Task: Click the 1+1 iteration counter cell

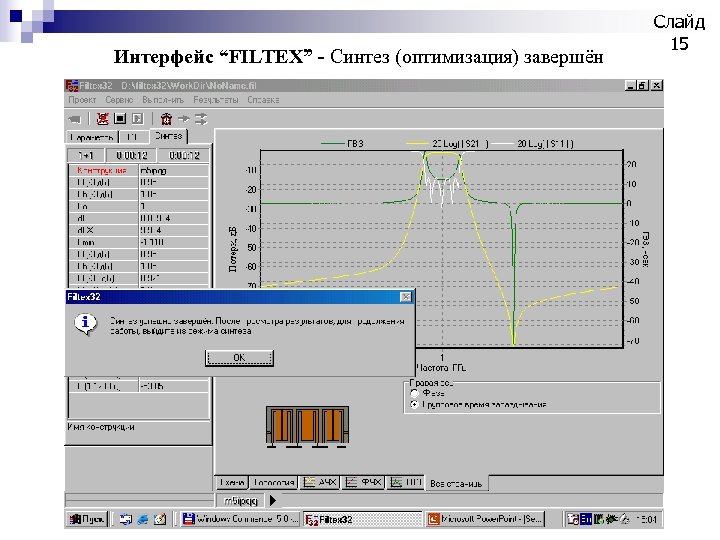Action: pyautogui.click(x=86, y=156)
